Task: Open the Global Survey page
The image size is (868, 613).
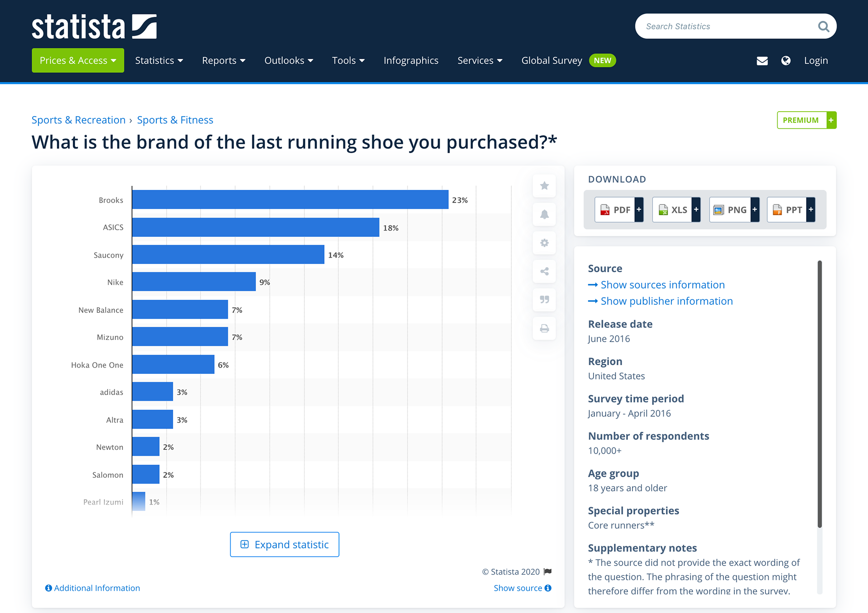Action: click(552, 61)
